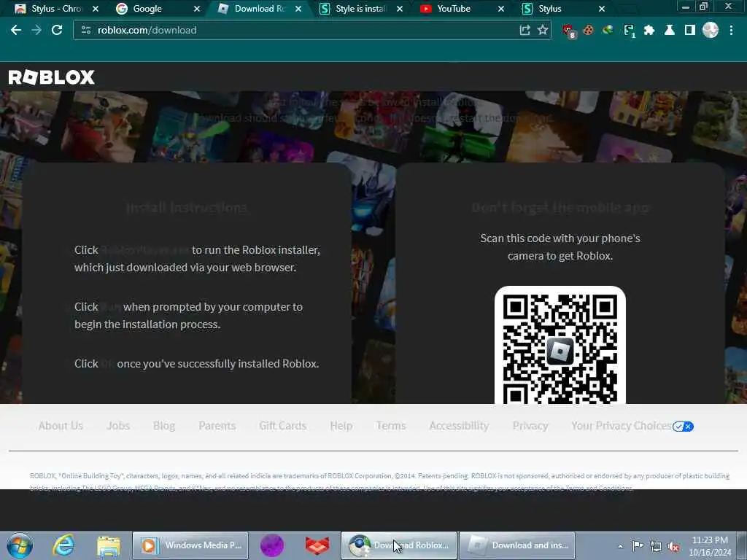This screenshot has width=747, height=560.
Task: Switch to the Style is installed tab
Action: click(x=360, y=9)
